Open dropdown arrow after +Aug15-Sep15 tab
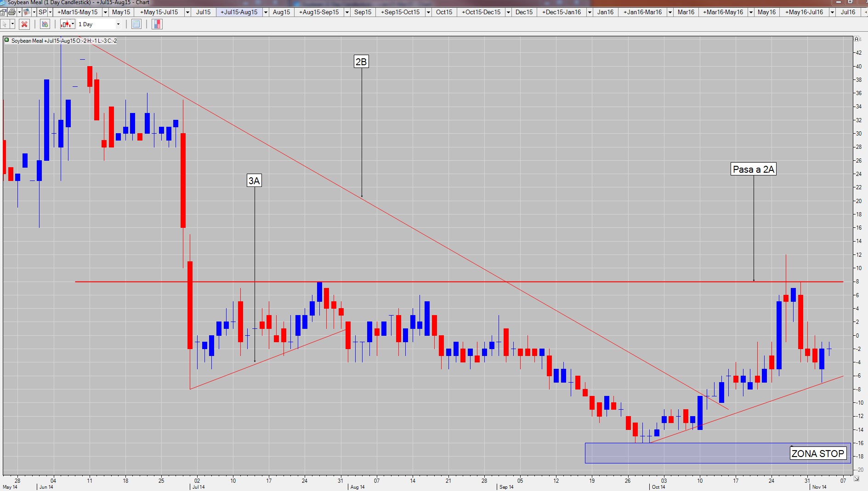This screenshot has height=491, width=868. (347, 12)
